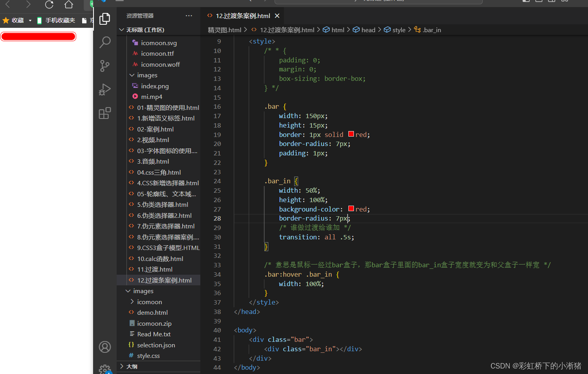Viewport: 588px width, 374px height.
Task: Open the Extensions view
Action: coord(105,113)
